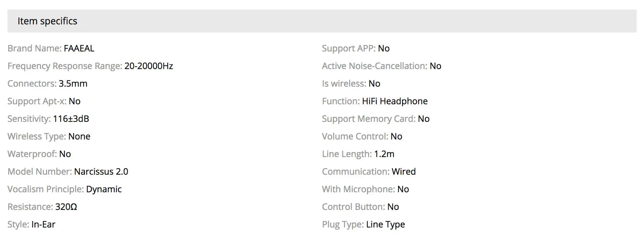Viewport: 644px width, 239px height.
Task: Click the With Microphone label
Action: tap(359, 189)
